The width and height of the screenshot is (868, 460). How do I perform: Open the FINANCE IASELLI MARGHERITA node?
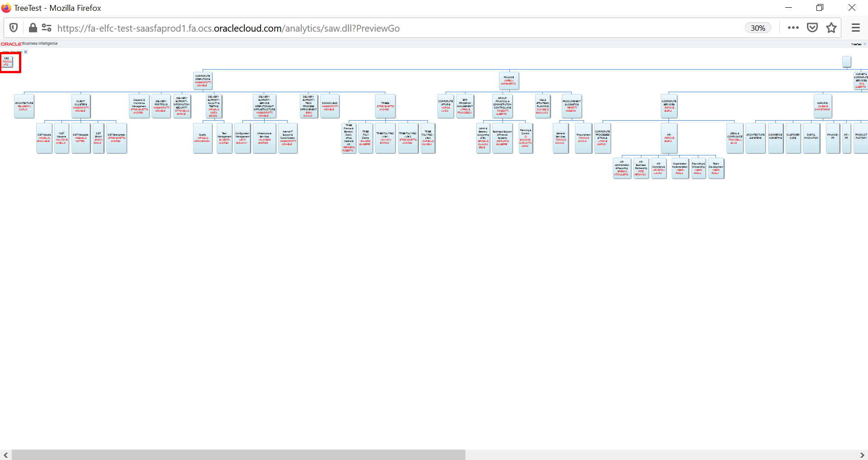click(509, 80)
